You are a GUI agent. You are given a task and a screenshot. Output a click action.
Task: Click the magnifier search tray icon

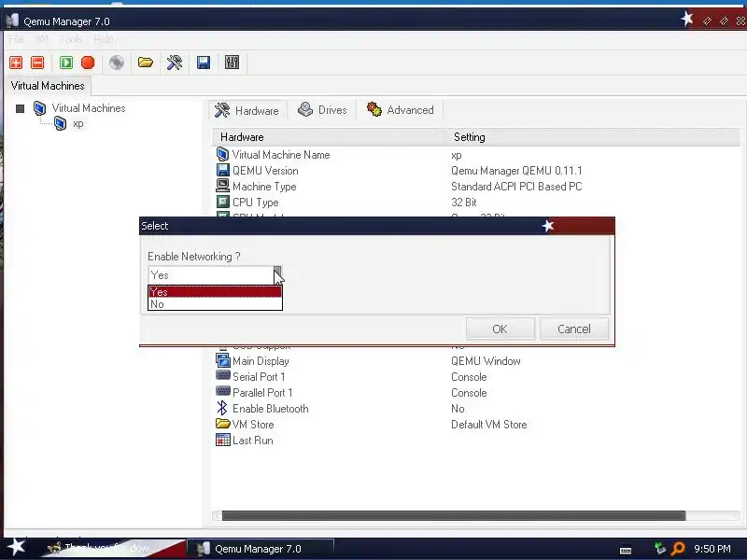pos(678,549)
